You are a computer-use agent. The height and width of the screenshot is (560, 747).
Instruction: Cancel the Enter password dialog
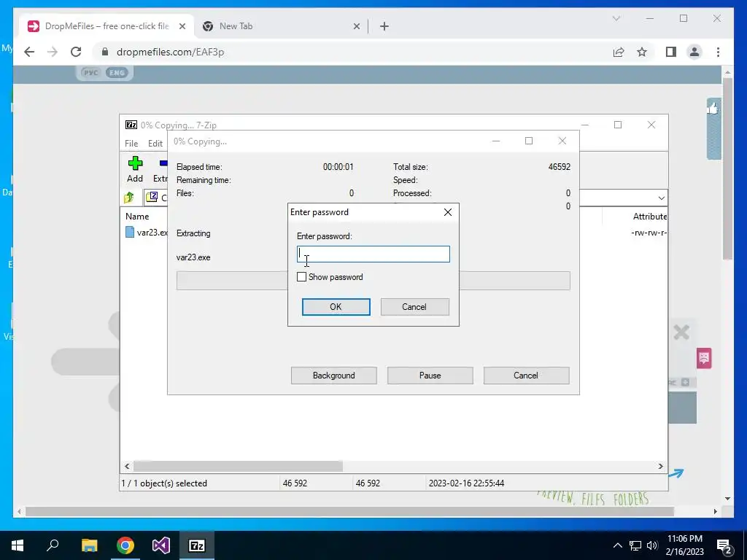(414, 307)
